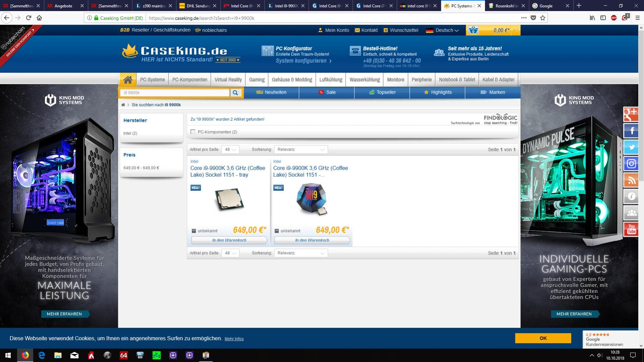Add boxed i9-9900K to Warenkorb
644x362 pixels.
(x=312, y=241)
